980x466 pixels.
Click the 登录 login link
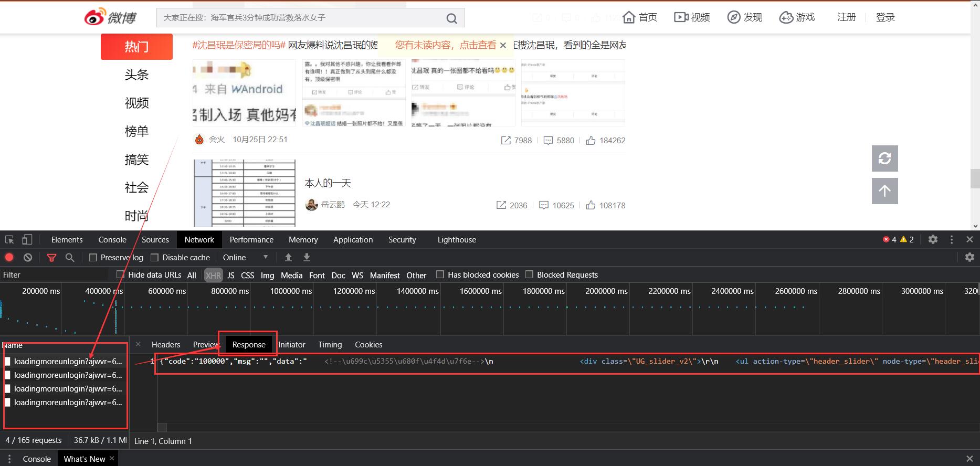(x=886, y=17)
